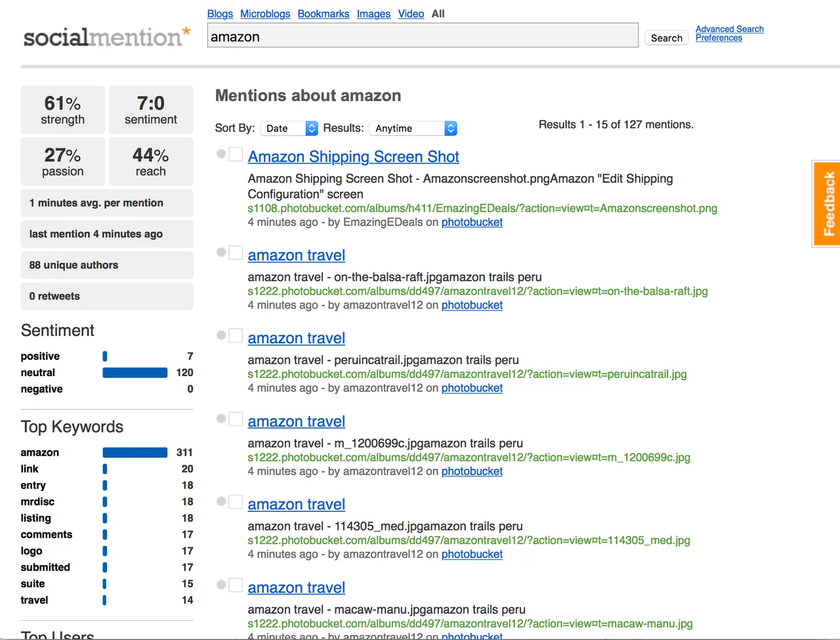Viewport: 840px width, 640px height.
Task: Open amazon travel link for m_1200699c
Action: [x=296, y=421]
